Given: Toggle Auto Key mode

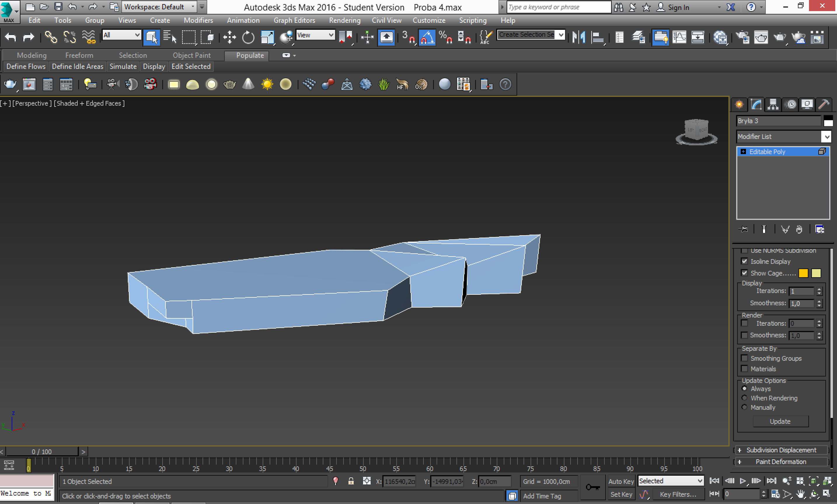Looking at the screenshot, I should 621,481.
